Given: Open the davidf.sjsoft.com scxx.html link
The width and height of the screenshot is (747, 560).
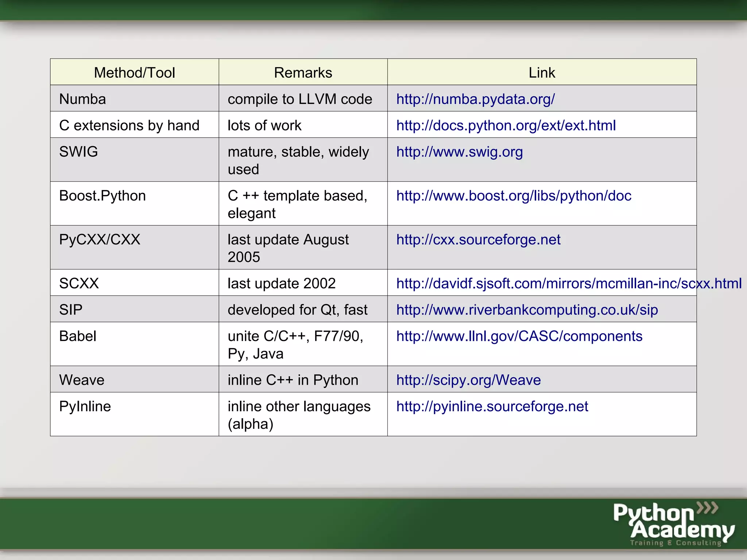Looking at the screenshot, I should pos(569,283).
